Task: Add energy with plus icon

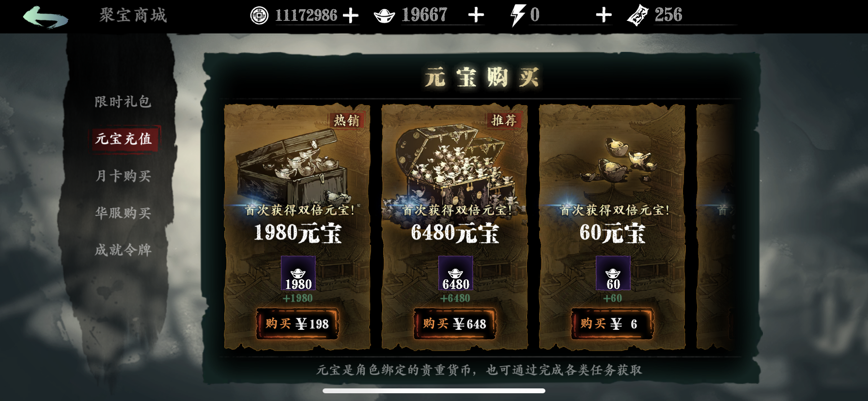Action: click(x=604, y=15)
